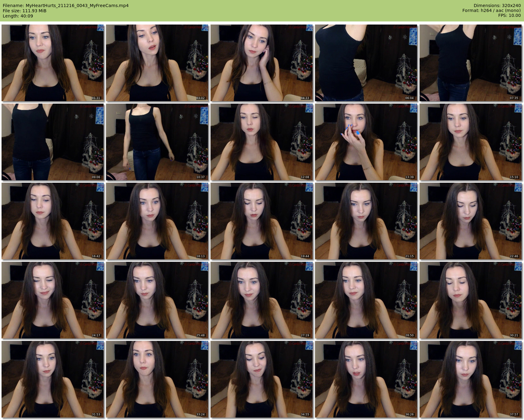
Task: Choose the frame timestamped 09:06
Action: pyautogui.click(x=53, y=142)
